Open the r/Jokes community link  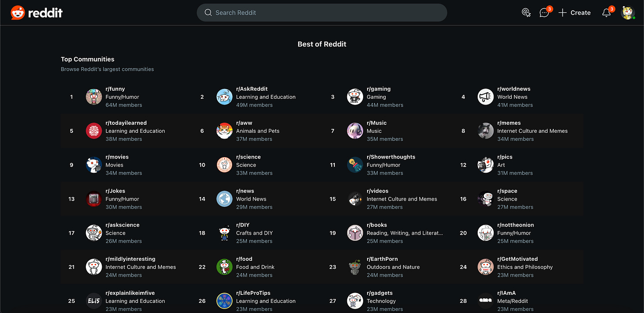click(115, 191)
